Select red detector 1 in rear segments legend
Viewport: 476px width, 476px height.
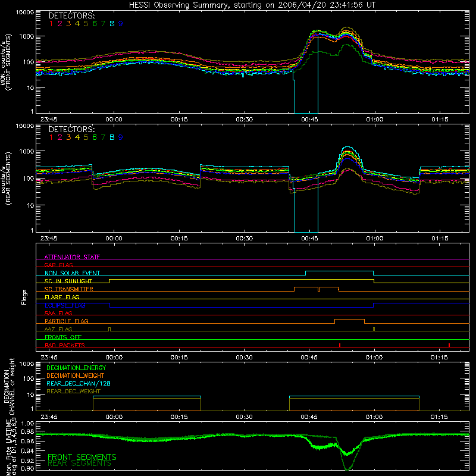pyautogui.click(x=51, y=137)
